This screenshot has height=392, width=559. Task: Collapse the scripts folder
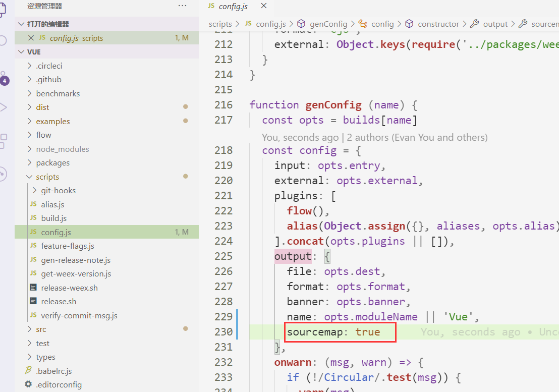pos(47,177)
